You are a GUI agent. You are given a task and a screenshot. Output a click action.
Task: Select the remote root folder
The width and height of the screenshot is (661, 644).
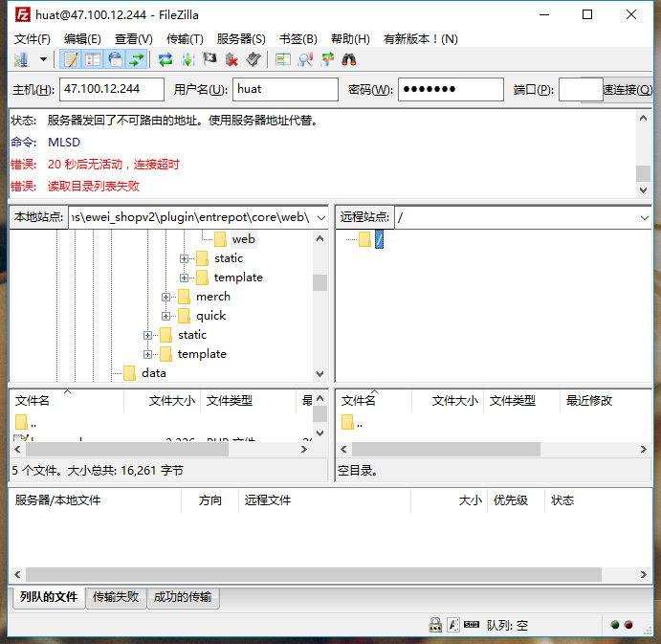tap(379, 239)
